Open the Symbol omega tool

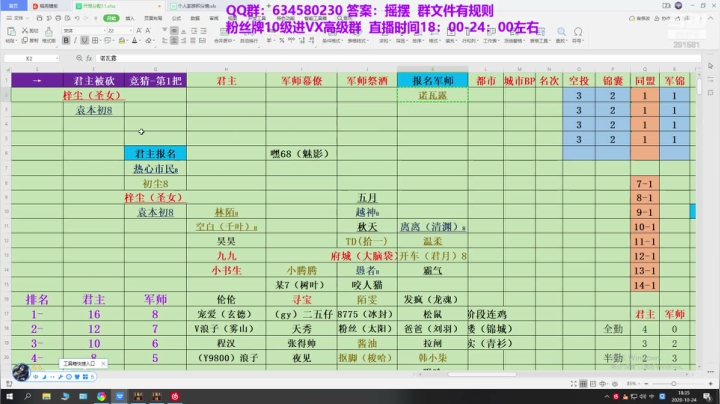pos(578,32)
